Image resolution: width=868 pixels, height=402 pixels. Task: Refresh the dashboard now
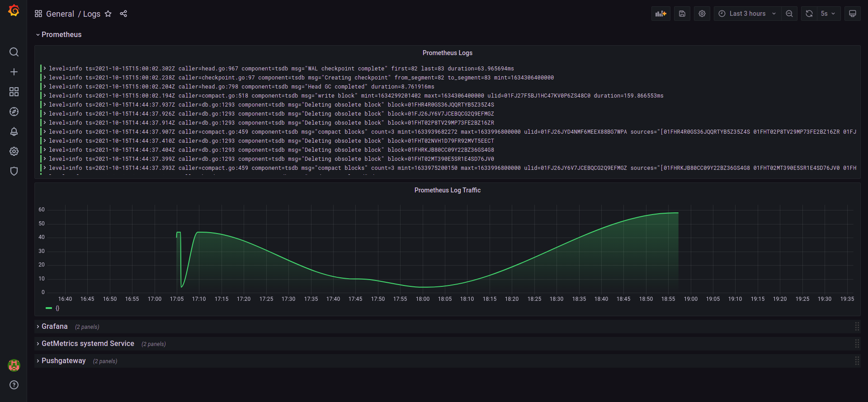(809, 14)
